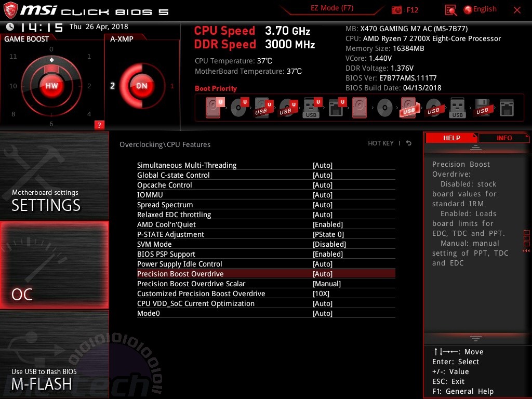Click the Overclocking\CPU Features breadcrumb
532x399 pixels.
click(x=165, y=144)
